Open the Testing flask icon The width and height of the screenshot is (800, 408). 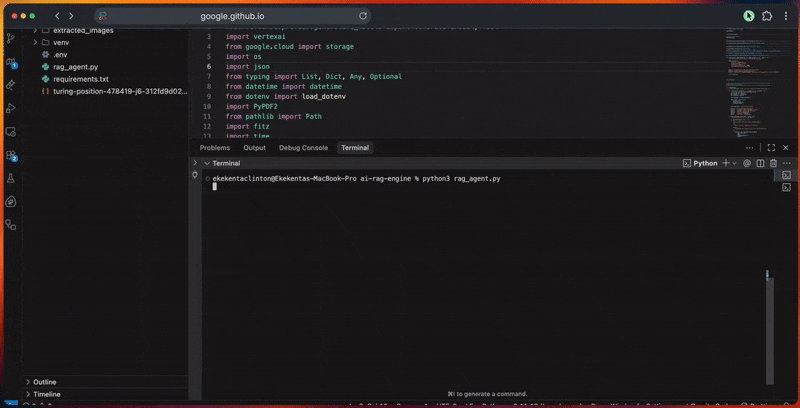click(11, 178)
